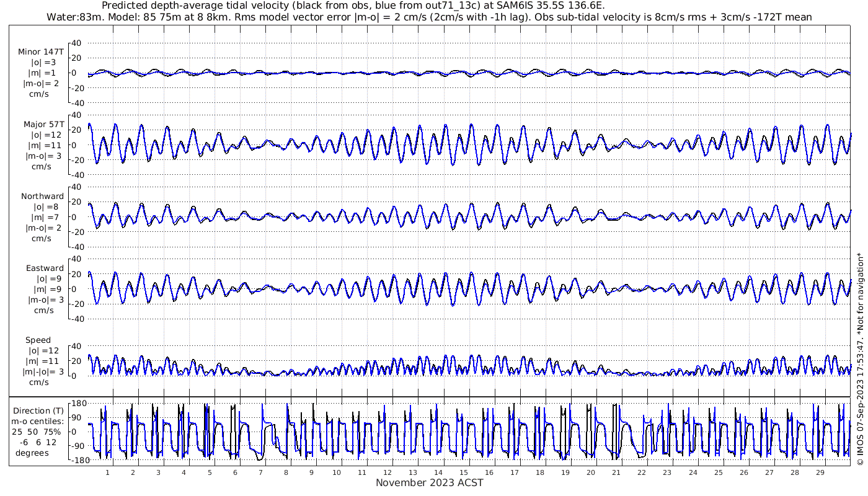Select day 15 on the date axis

tap(464, 472)
